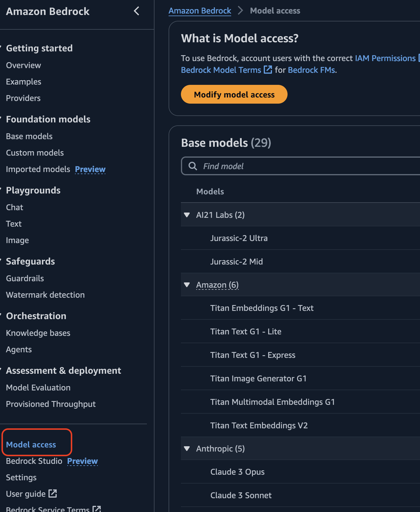Screen dimensions: 420x512
Task: Collapse the Anthropic (5) model group
Action: (187, 449)
